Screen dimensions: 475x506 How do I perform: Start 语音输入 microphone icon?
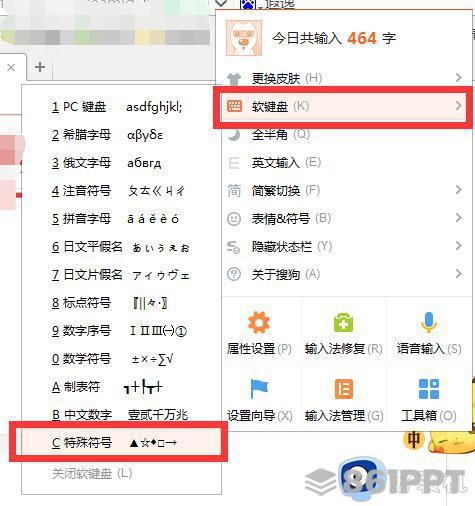pos(428,322)
